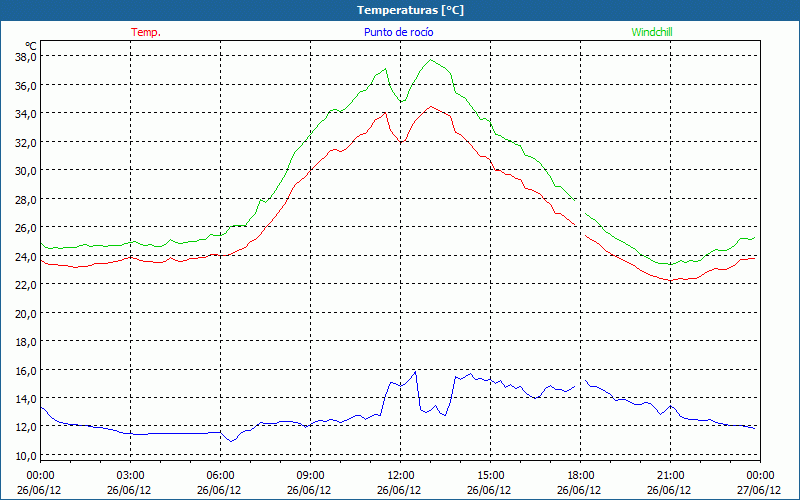The height and width of the screenshot is (500, 800).
Task: Click the 12,0 y-axis label
Action: (26, 427)
